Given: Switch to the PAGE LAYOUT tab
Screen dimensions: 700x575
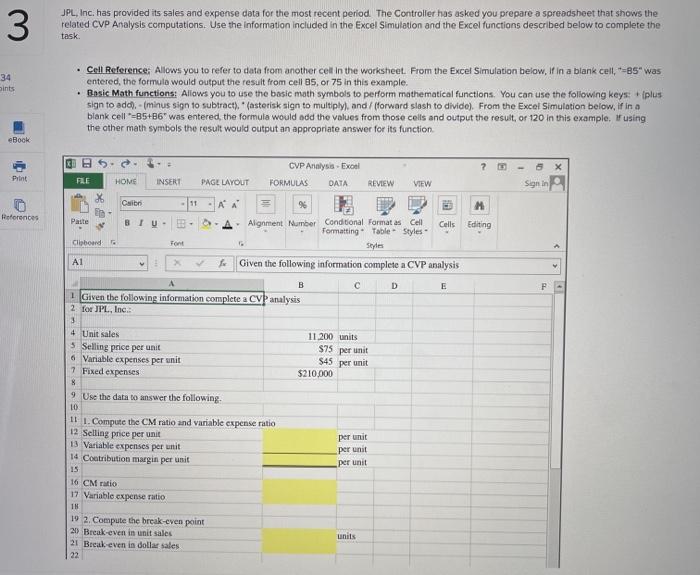Looking at the screenshot, I should point(225,182).
